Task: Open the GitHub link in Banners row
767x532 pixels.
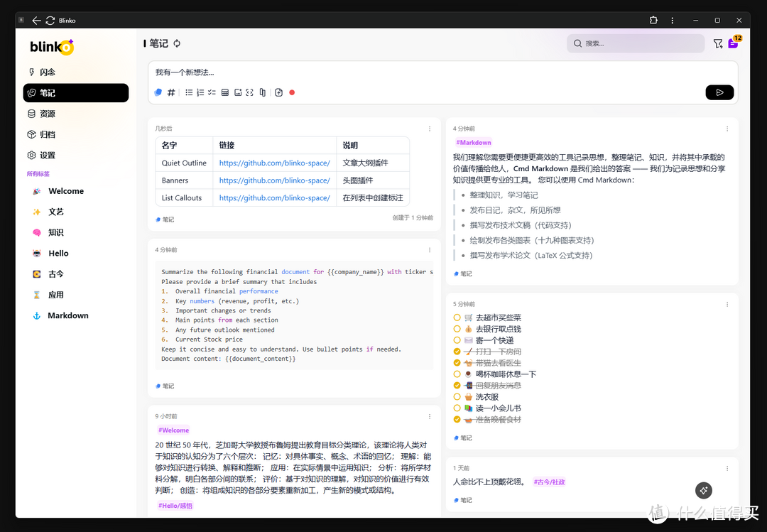Action: [274, 180]
